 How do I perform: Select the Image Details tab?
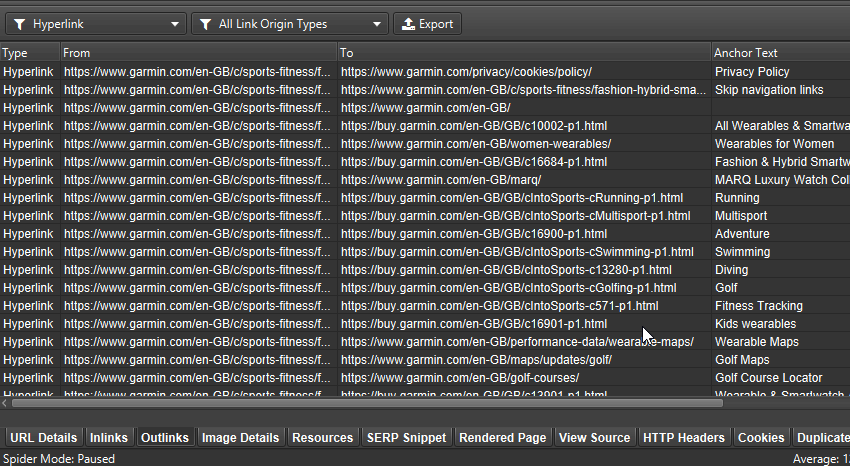click(240, 438)
